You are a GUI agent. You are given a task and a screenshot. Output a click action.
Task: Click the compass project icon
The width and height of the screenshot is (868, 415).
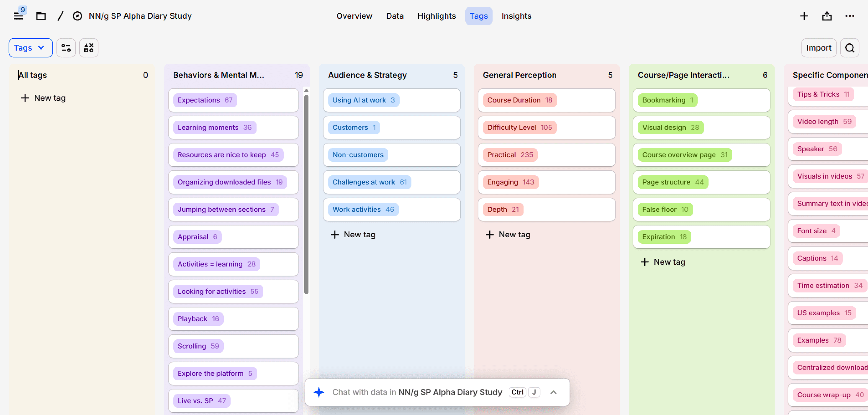77,16
